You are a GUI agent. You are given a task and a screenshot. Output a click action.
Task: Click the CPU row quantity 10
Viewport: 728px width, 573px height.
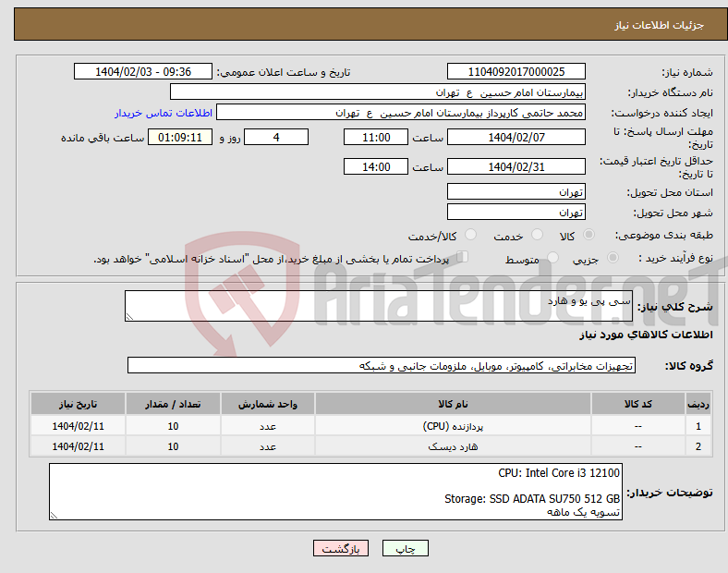pyautogui.click(x=173, y=426)
